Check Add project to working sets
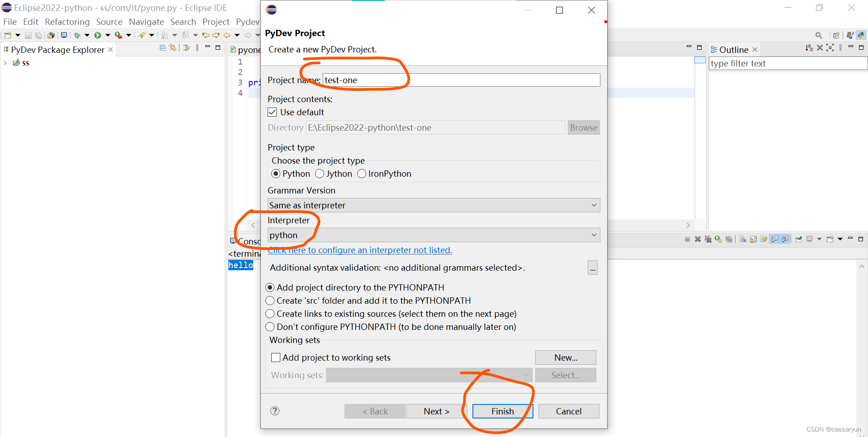The height and width of the screenshot is (437, 868). coord(276,357)
